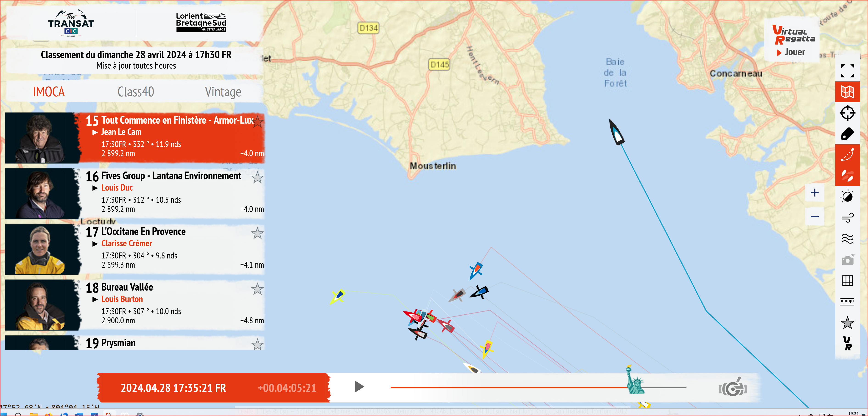Expand Clarisse Crémer skipper arrow
Viewport: 868px width, 416px height.
click(95, 244)
